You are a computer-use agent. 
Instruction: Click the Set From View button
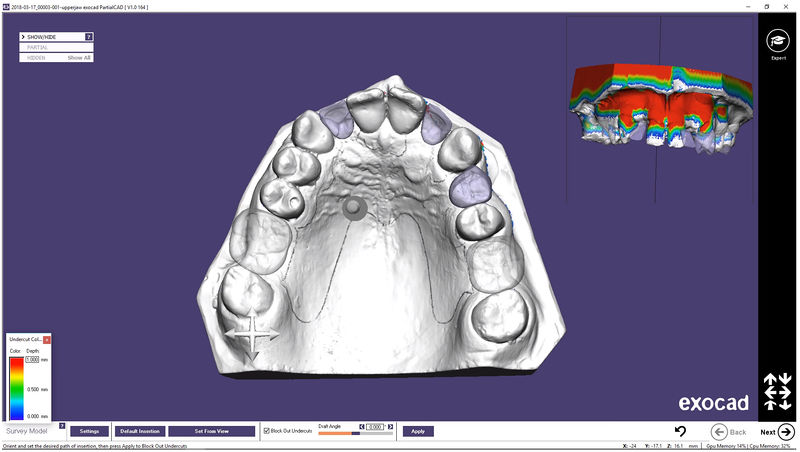(211, 431)
